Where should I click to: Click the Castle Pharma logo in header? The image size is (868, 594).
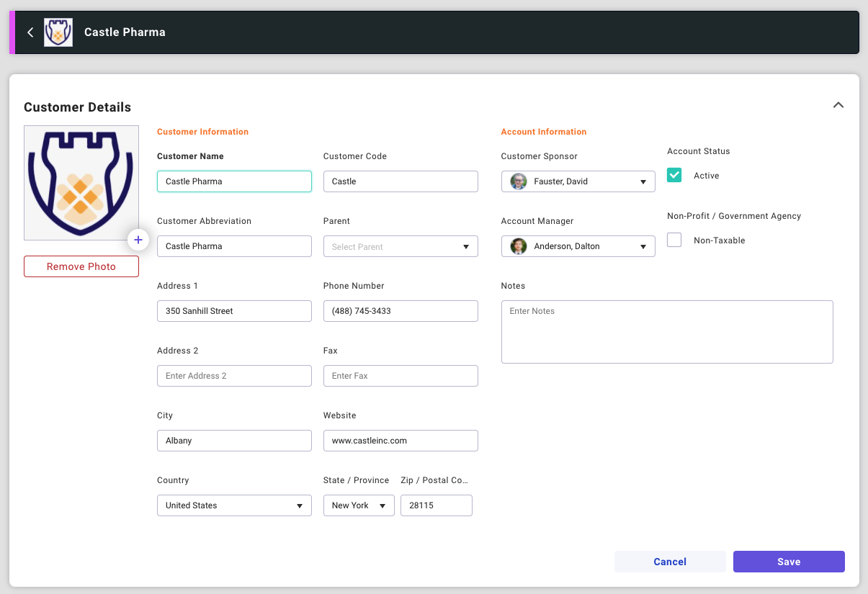click(58, 32)
